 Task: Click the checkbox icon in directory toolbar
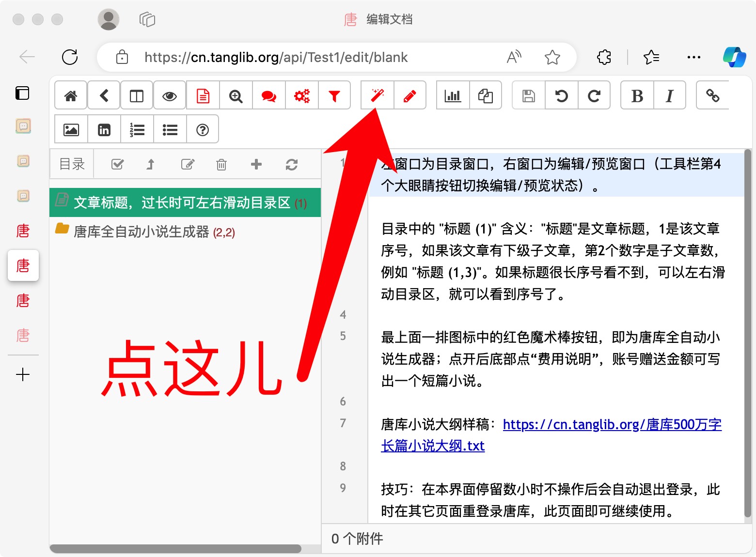[x=117, y=164]
